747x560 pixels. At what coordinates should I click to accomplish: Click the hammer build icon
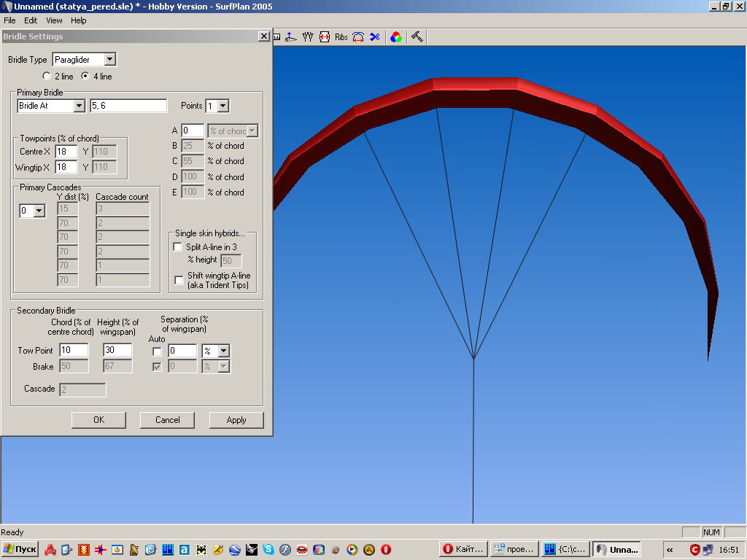coord(417,37)
